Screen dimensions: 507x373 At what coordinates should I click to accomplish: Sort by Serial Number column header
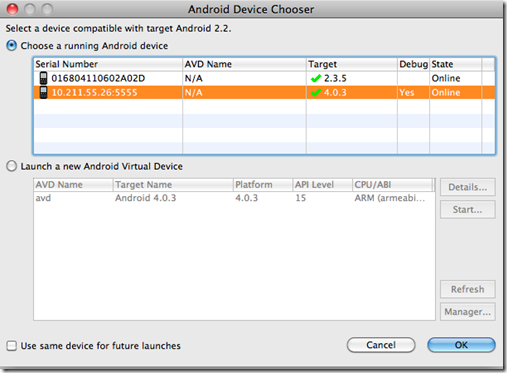click(108, 64)
